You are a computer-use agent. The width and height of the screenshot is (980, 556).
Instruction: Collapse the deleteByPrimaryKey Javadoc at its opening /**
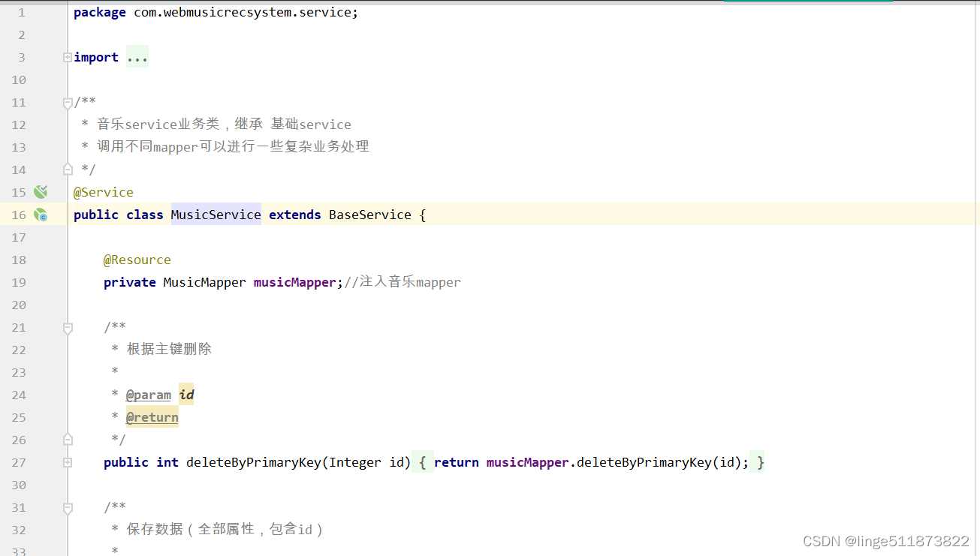coord(68,328)
